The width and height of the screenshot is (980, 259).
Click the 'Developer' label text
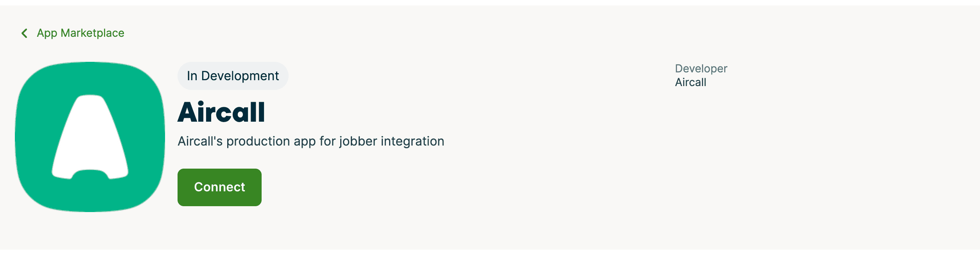coord(701,68)
